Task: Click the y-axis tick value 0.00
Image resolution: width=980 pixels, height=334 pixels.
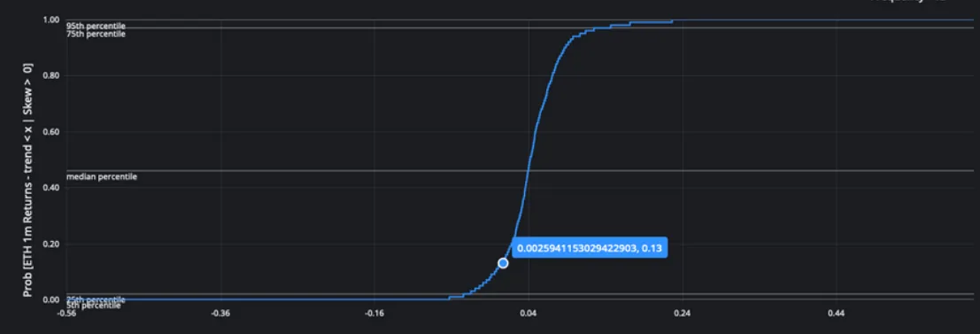Action: pyautogui.click(x=50, y=300)
